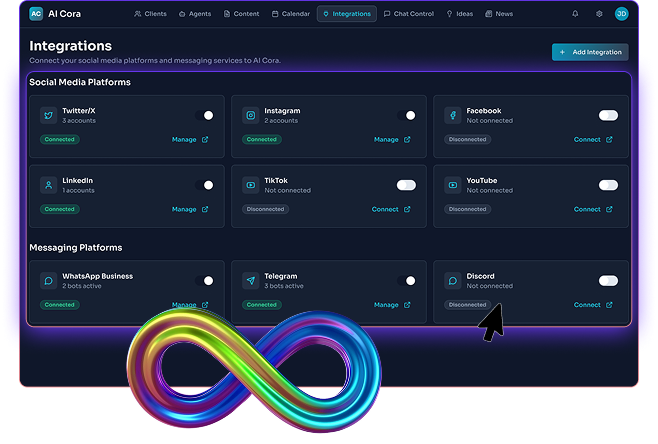Disable the Twitter/X integration toggle
Screen dimensions: 658x444
[x=204, y=115]
